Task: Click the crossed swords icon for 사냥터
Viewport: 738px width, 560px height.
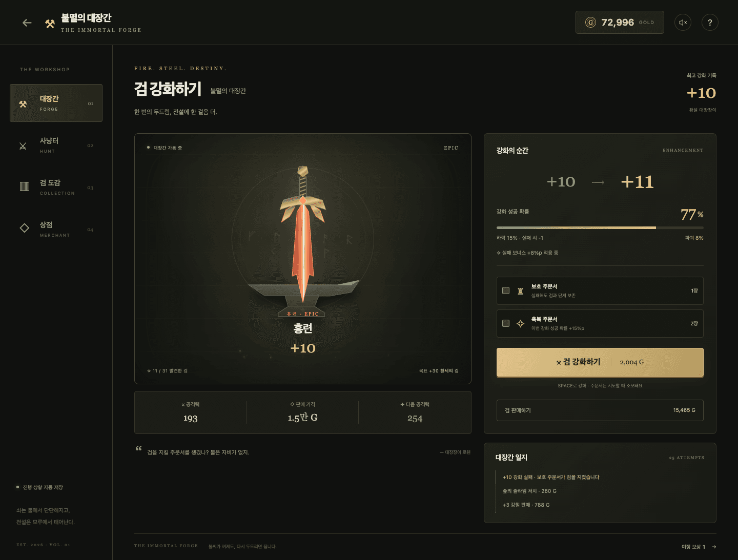Action: point(23,146)
